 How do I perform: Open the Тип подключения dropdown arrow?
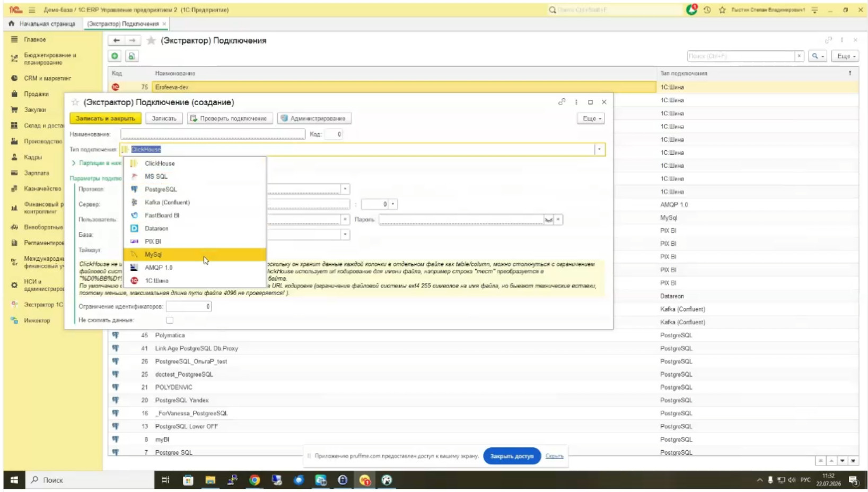599,150
